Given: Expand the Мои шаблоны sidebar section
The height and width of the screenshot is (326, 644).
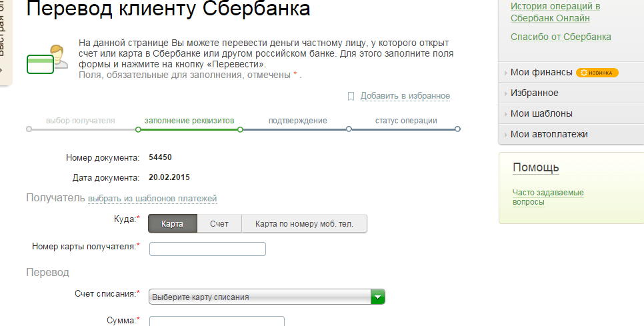Looking at the screenshot, I should [541, 113].
